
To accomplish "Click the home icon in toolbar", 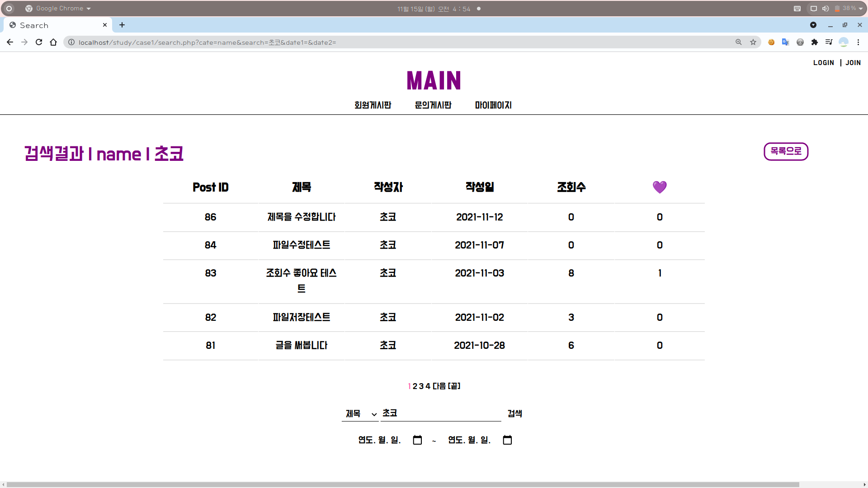I will 53,42.
